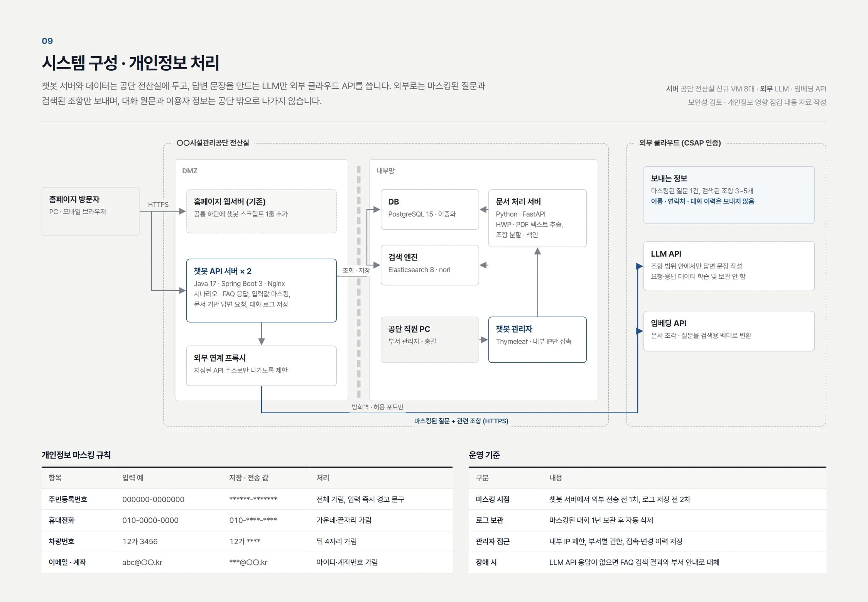Screen dimensions: 868x602
Task: Select the 챗봇 관리자 box
Action: [537, 340]
